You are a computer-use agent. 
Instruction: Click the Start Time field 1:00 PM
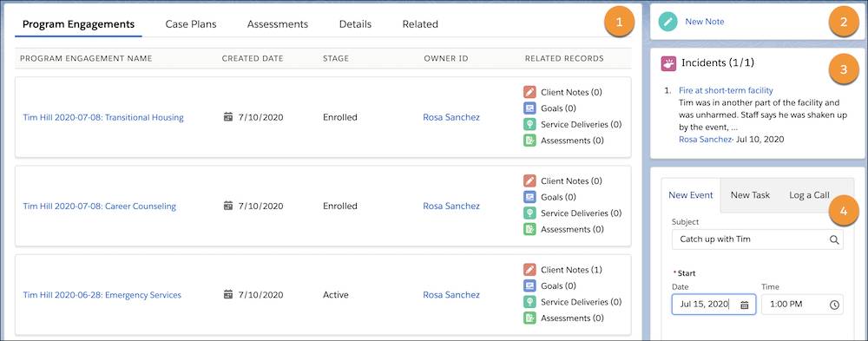(x=802, y=305)
